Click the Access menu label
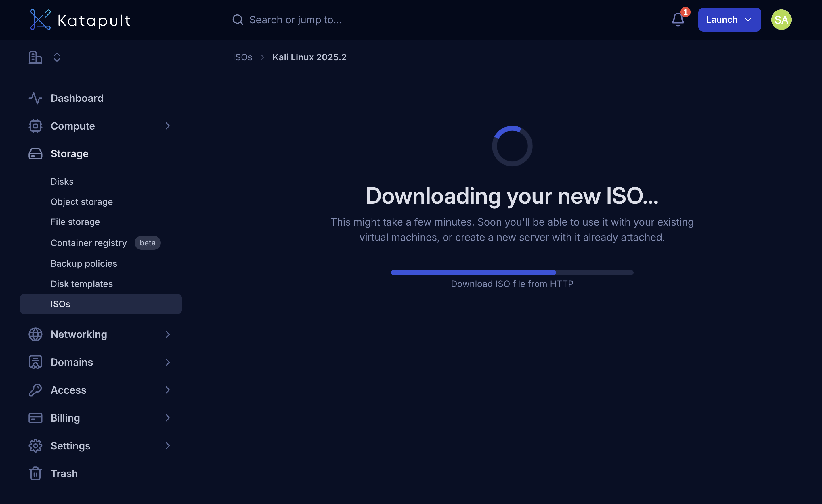822x504 pixels. (68, 390)
